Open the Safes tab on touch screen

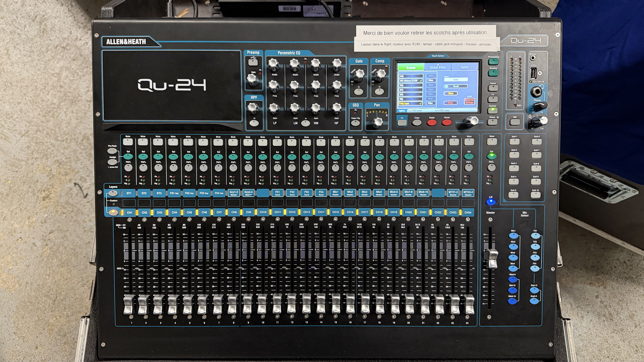[465, 67]
